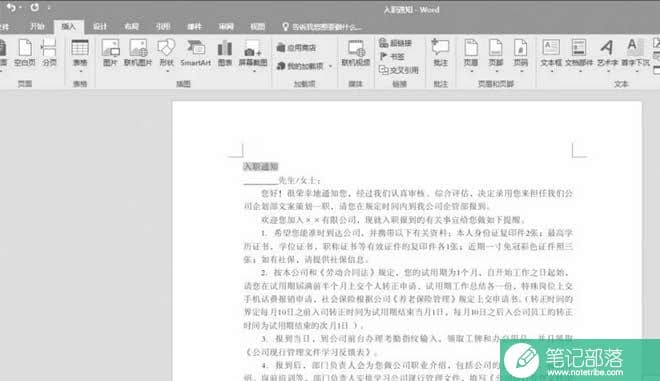Open the 引用 ribbon tab
The image size is (660, 381).
tap(163, 27)
